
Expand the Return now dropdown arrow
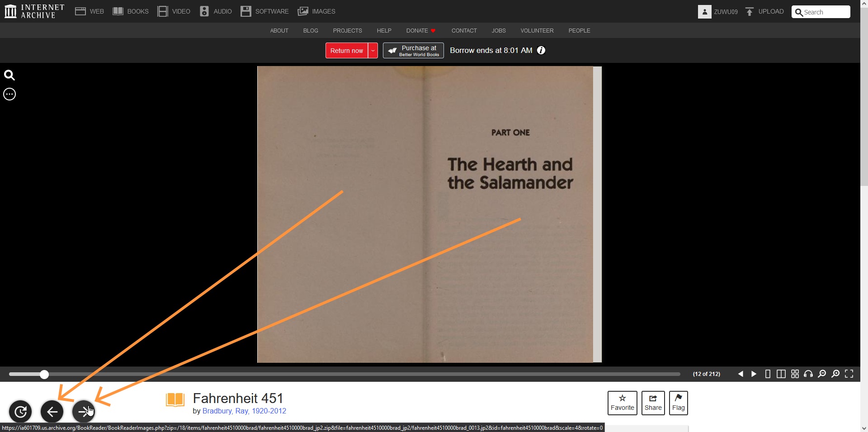[x=373, y=51]
